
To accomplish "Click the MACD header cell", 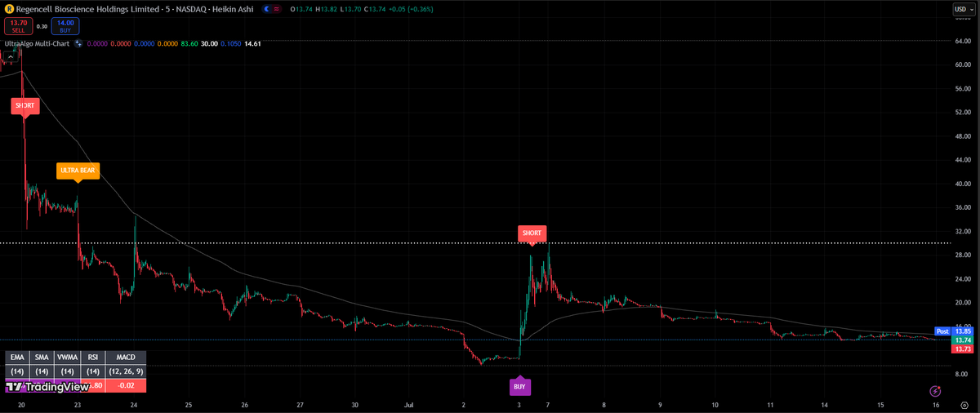I will (x=126, y=357).
